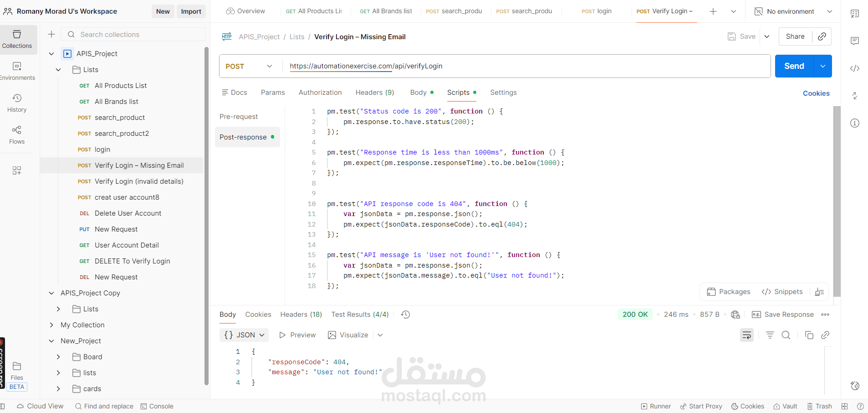Show response history clock icon
Screen dimensions: 868x413
click(405, 315)
